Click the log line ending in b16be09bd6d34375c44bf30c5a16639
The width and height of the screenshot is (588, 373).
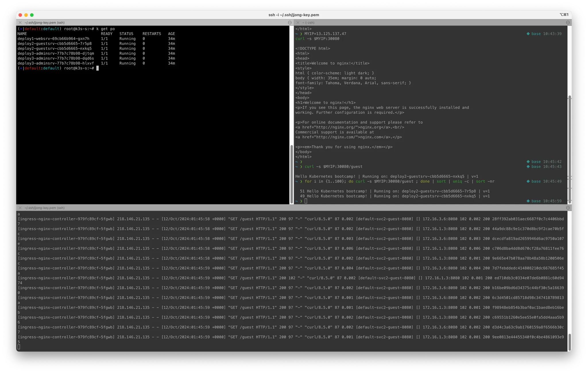click(291, 288)
